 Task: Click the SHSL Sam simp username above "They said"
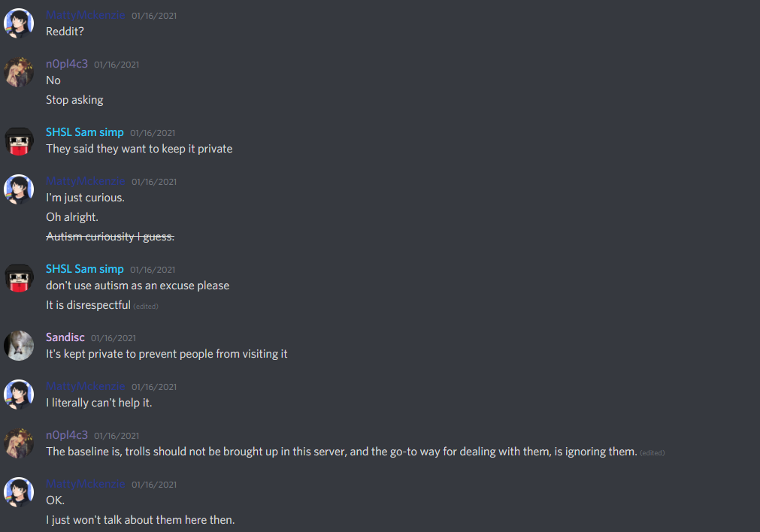[85, 132]
